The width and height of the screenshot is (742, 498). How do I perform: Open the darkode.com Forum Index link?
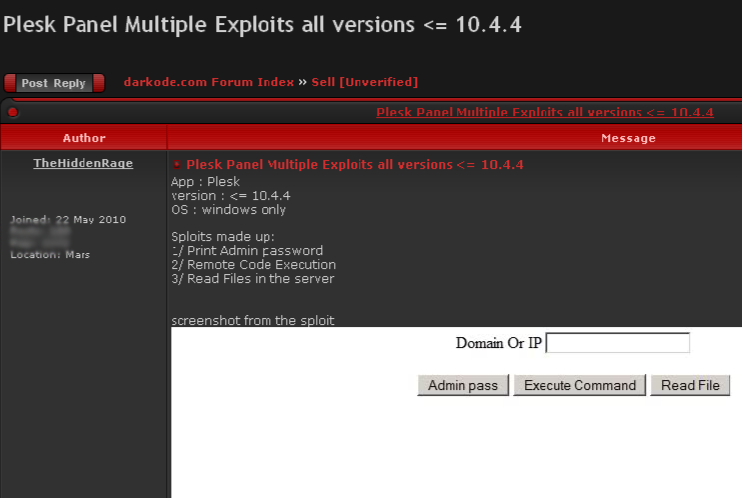point(208,82)
